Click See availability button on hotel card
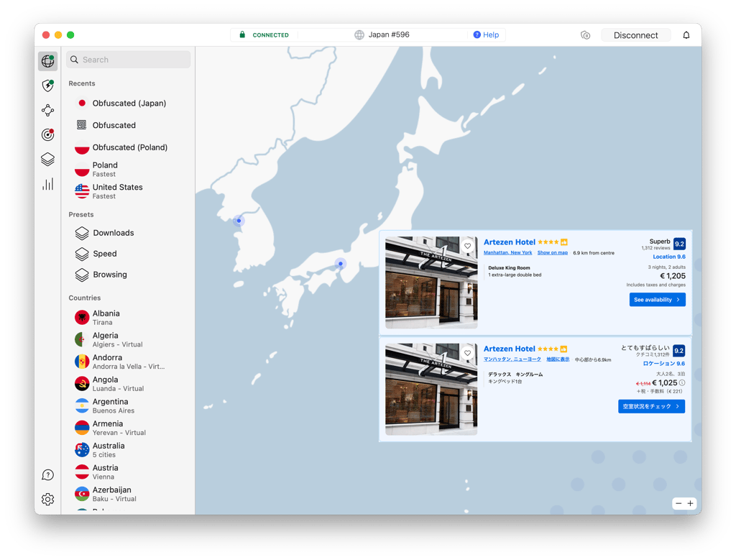This screenshot has width=736, height=560. [x=657, y=300]
